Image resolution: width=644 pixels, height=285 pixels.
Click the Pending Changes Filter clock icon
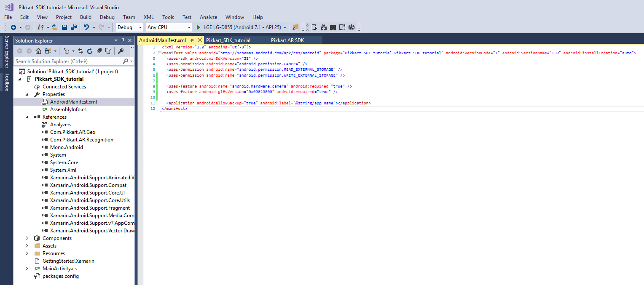[67, 51]
